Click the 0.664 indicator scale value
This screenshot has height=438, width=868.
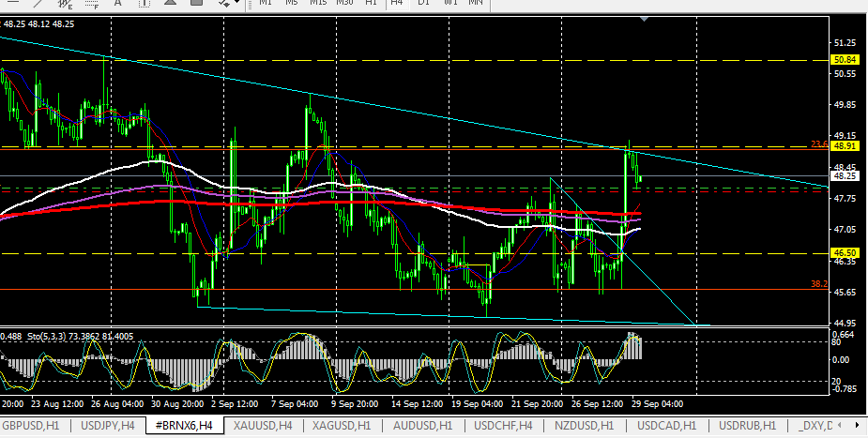845,334
